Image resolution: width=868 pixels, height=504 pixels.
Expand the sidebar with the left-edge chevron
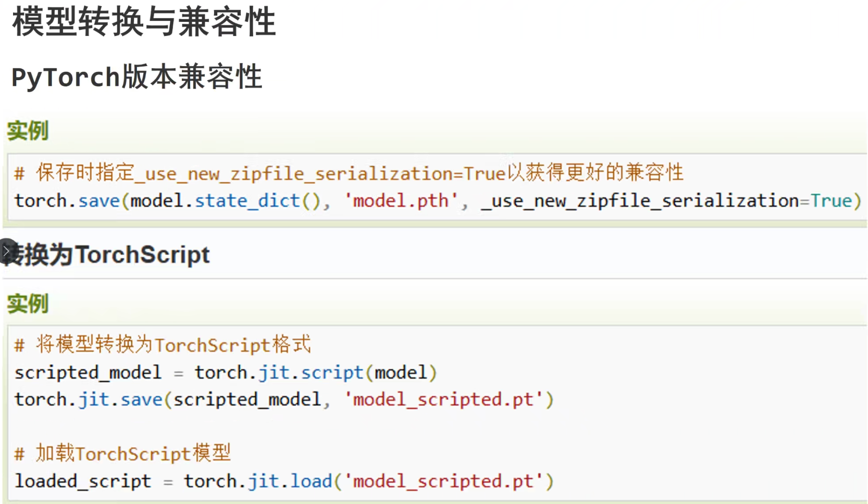click(6, 251)
